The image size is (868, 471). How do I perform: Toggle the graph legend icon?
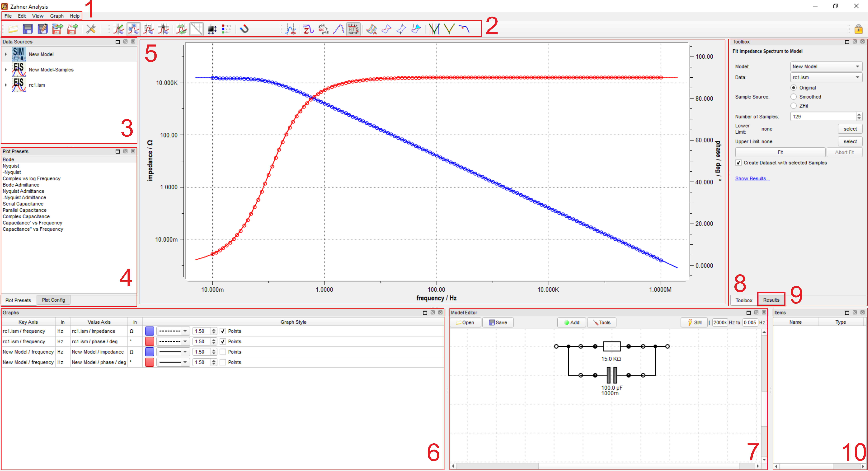[x=226, y=29]
